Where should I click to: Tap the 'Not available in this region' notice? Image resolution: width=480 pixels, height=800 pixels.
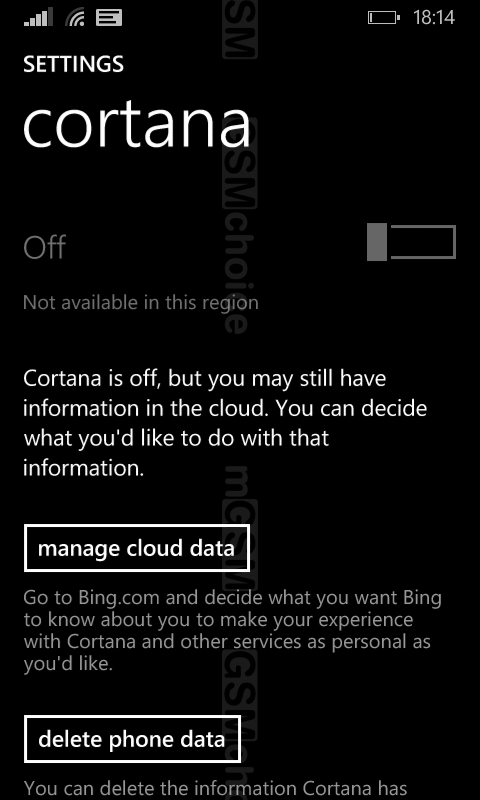[141, 303]
